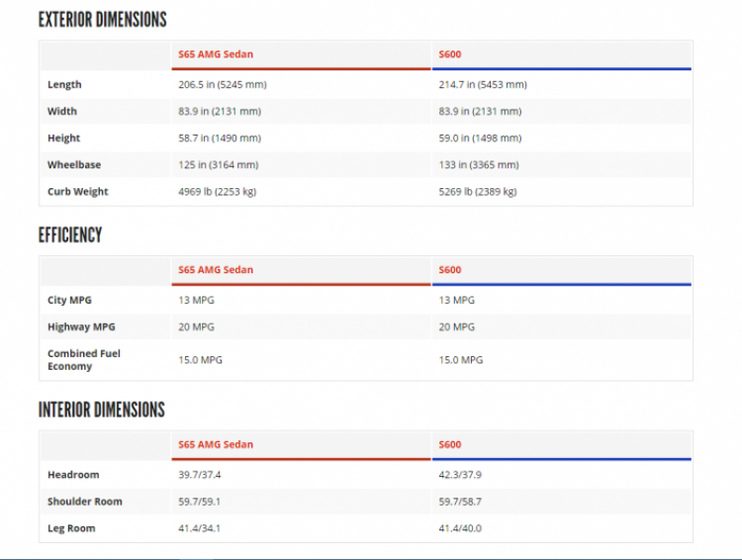The image size is (742, 560).
Task: Click S600 width 83.9 in value
Action: [480, 111]
